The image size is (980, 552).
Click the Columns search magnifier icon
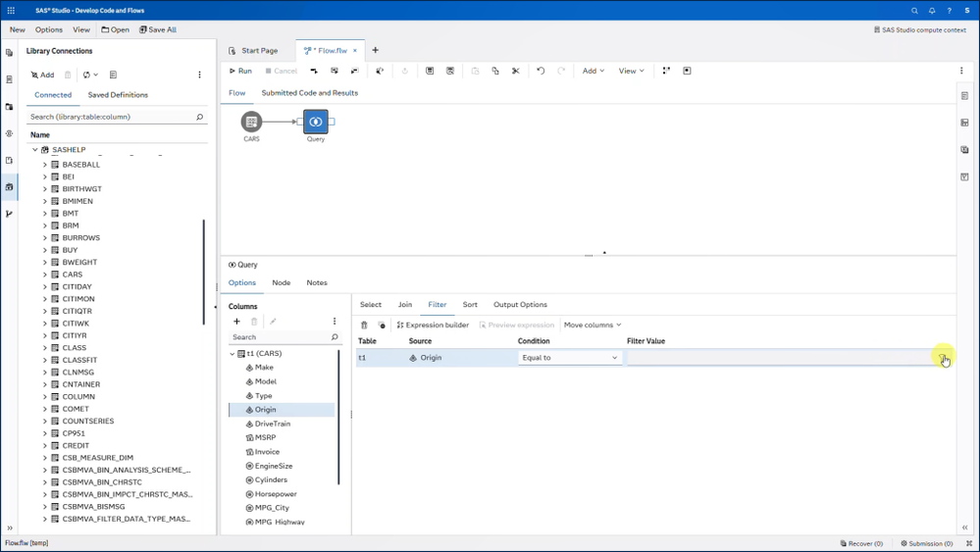click(x=335, y=337)
